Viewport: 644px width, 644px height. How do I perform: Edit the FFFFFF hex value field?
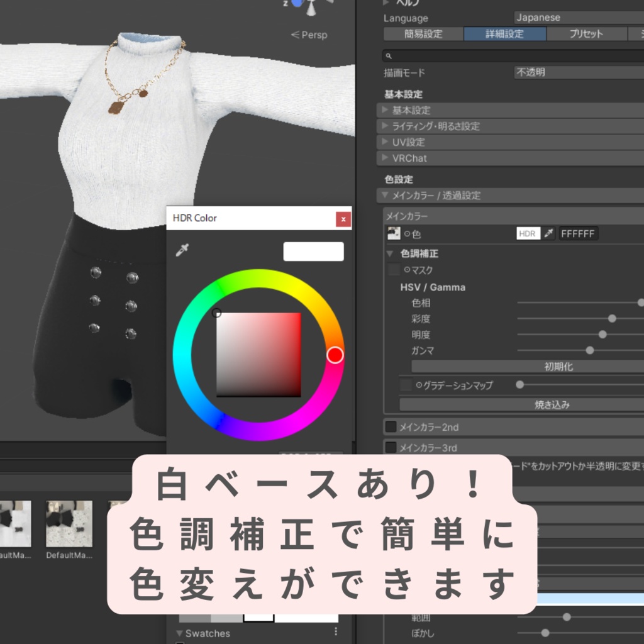578,233
